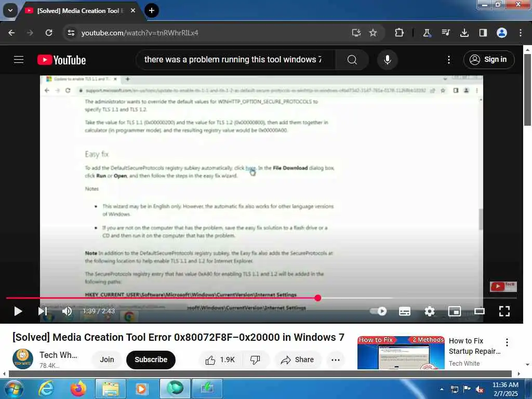Open YouTube hamburger guide menu

pyautogui.click(x=19, y=60)
